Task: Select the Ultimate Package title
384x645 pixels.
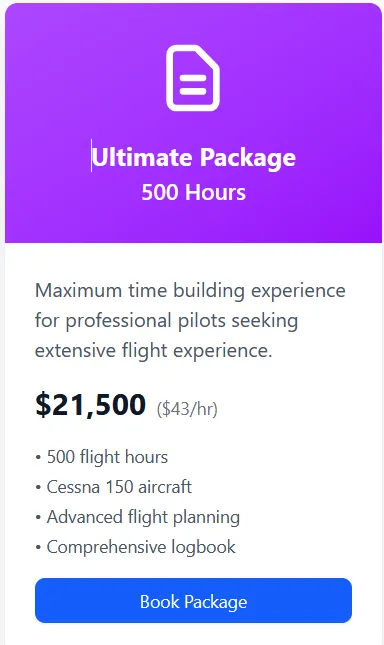Action: [193, 158]
